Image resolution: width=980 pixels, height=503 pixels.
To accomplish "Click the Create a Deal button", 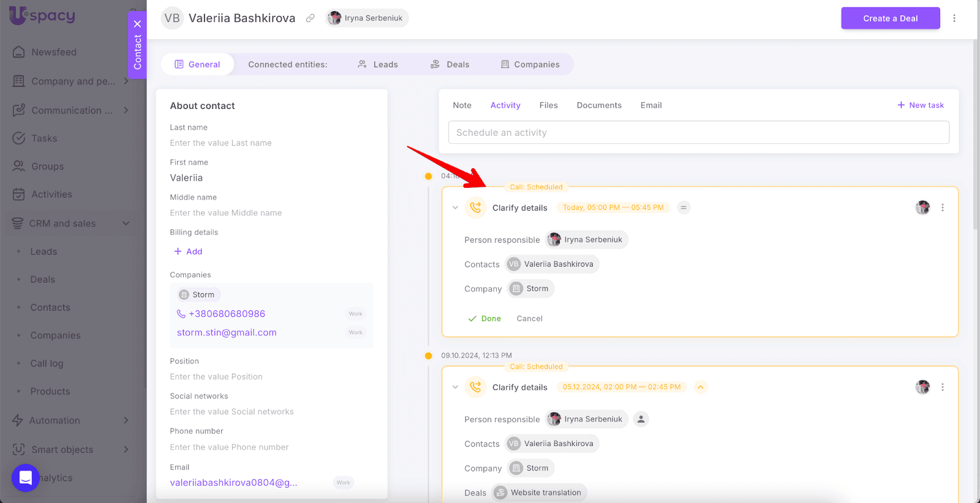I will (x=890, y=18).
